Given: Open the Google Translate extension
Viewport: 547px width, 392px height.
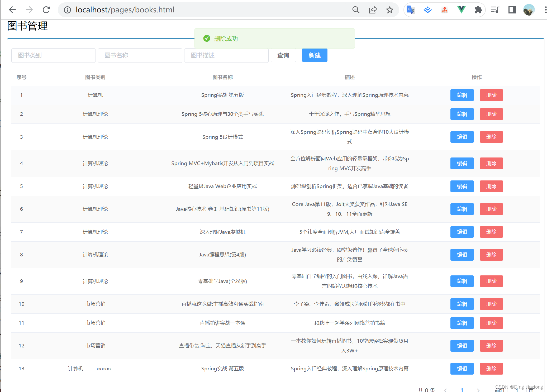Looking at the screenshot, I should tap(411, 10).
